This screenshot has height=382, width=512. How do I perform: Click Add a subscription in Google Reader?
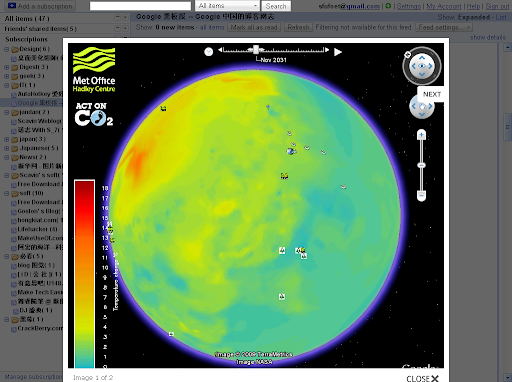click(x=40, y=6)
